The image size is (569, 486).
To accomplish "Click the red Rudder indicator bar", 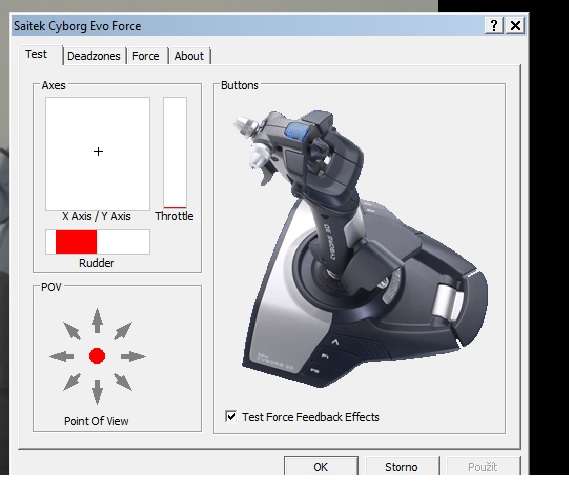I will [x=76, y=242].
